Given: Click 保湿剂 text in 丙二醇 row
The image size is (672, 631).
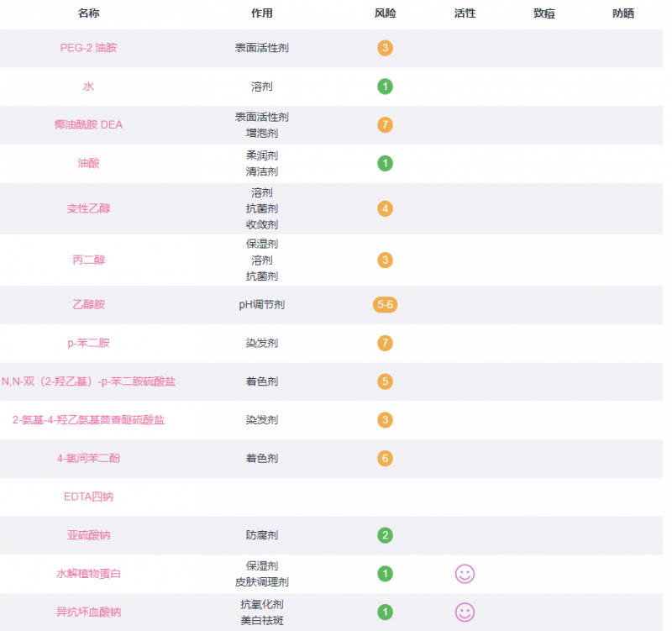Looking at the screenshot, I should point(262,244).
